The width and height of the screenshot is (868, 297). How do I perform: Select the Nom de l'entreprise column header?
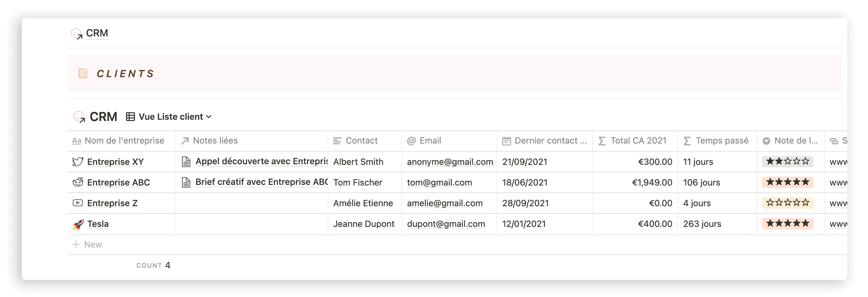click(x=121, y=141)
